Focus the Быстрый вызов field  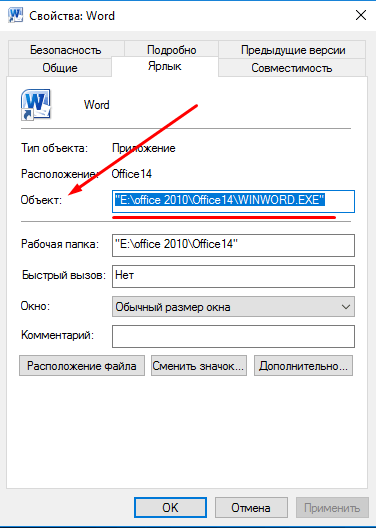tap(233, 276)
